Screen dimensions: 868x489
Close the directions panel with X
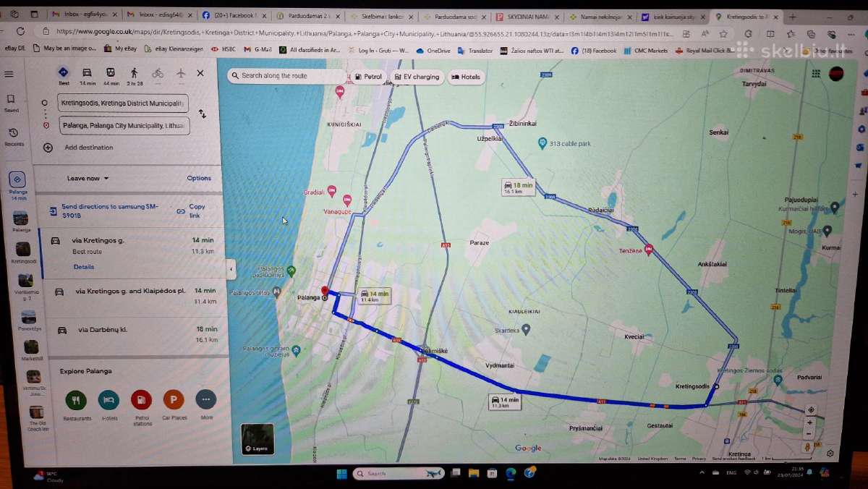(x=200, y=73)
